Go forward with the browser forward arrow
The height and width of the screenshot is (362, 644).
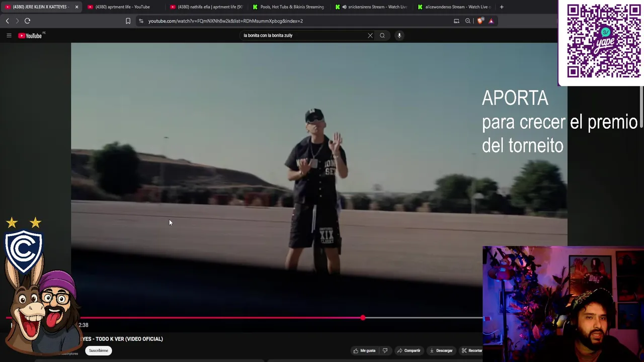click(x=17, y=21)
